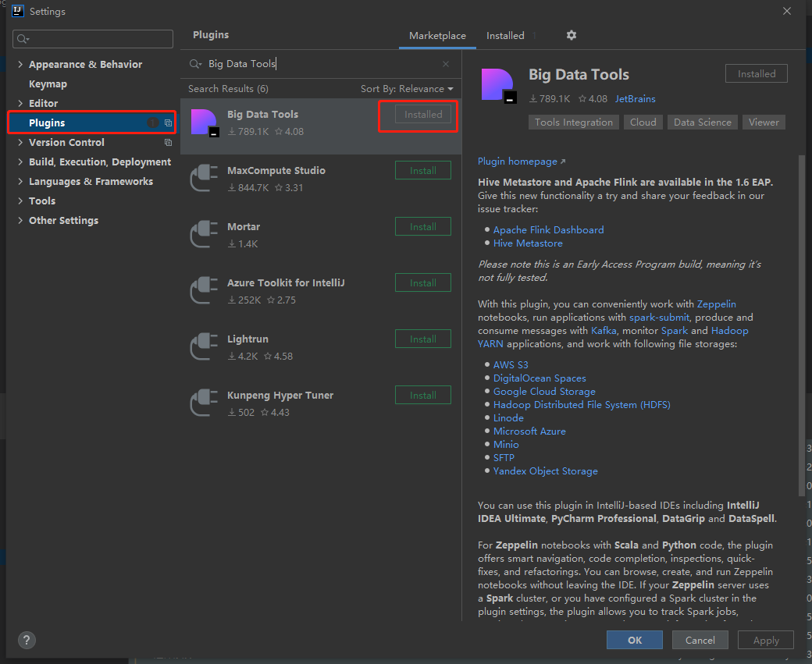The height and width of the screenshot is (664, 812).
Task: Expand the Tools settings node
Action: (x=20, y=201)
